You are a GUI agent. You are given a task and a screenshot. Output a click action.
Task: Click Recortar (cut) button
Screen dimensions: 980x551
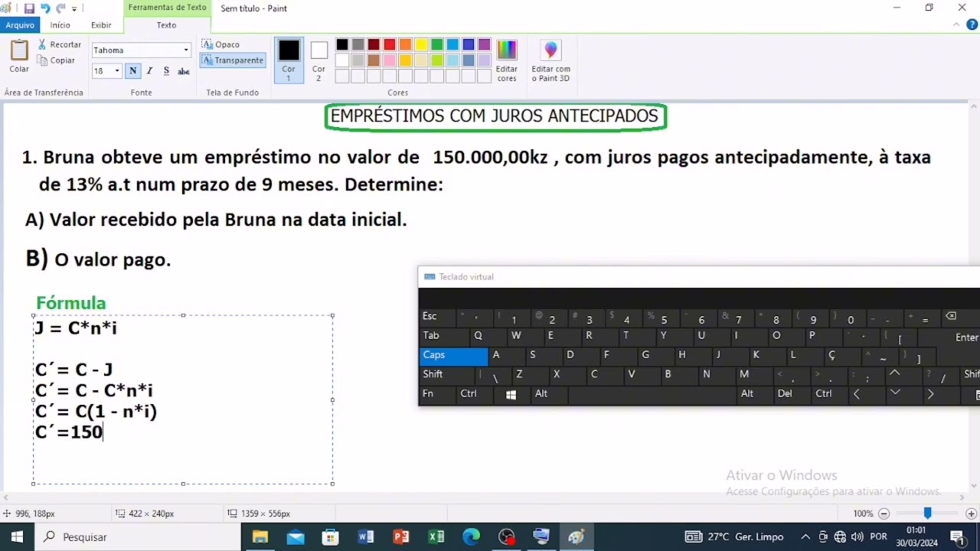[x=60, y=44]
